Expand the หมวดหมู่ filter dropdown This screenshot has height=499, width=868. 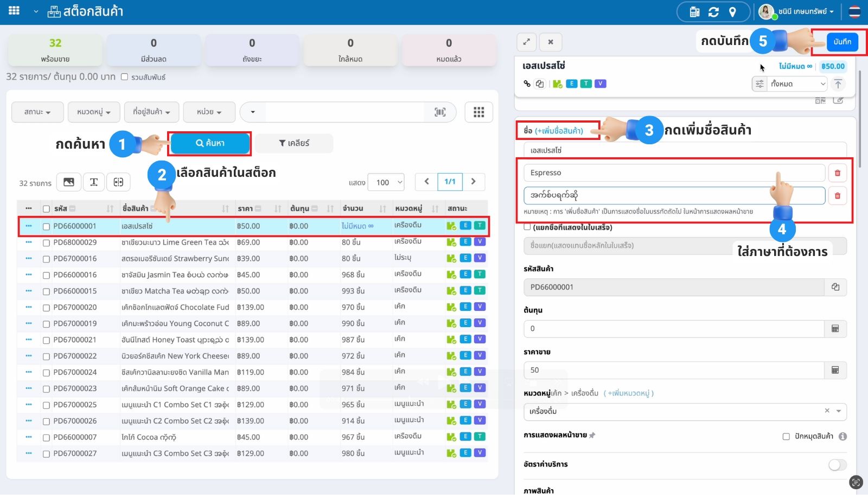93,112
